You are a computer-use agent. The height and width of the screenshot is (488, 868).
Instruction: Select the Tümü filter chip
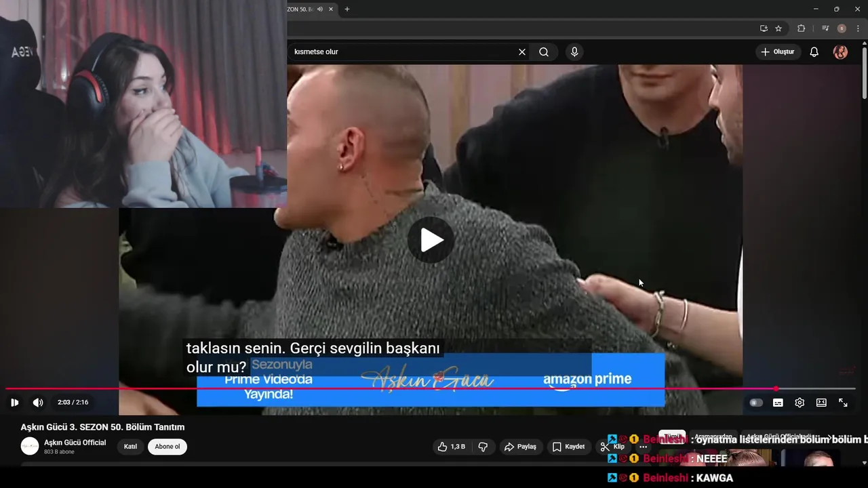tap(672, 437)
